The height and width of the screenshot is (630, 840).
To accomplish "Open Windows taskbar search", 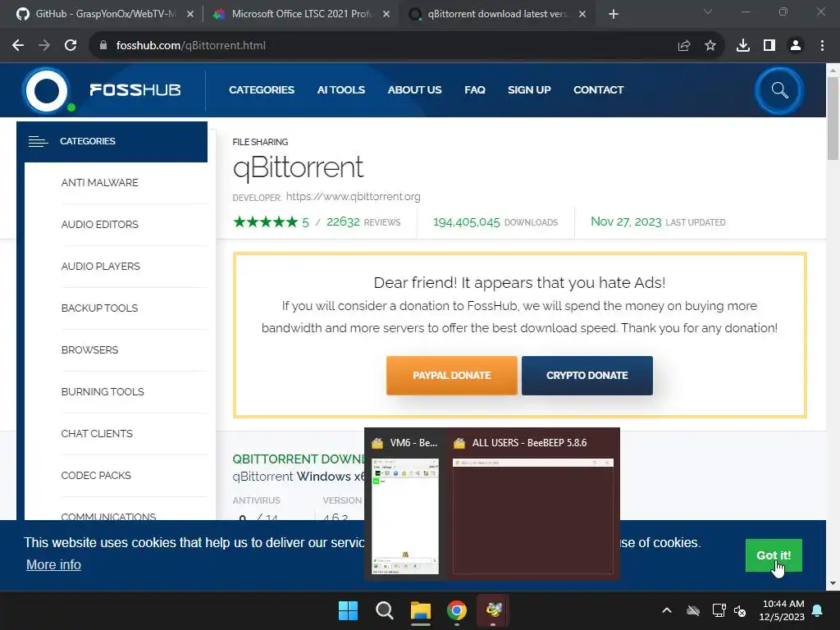I will [x=384, y=610].
